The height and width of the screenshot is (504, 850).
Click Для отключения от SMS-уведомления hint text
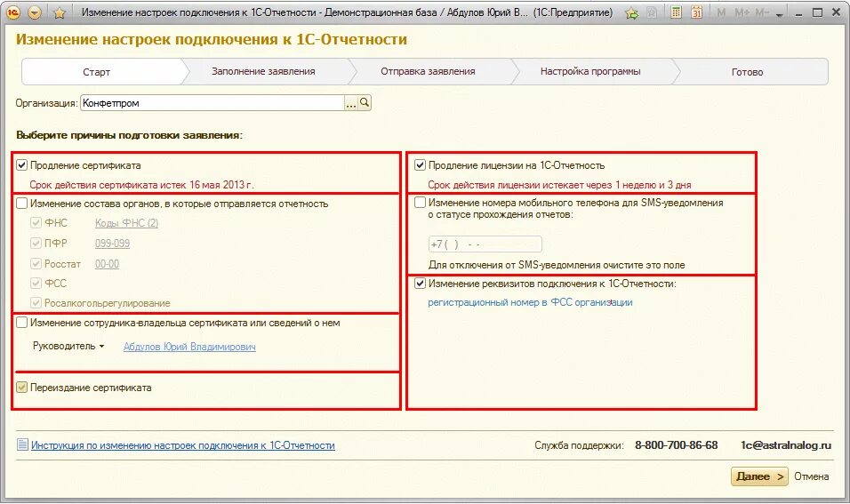tap(557, 265)
